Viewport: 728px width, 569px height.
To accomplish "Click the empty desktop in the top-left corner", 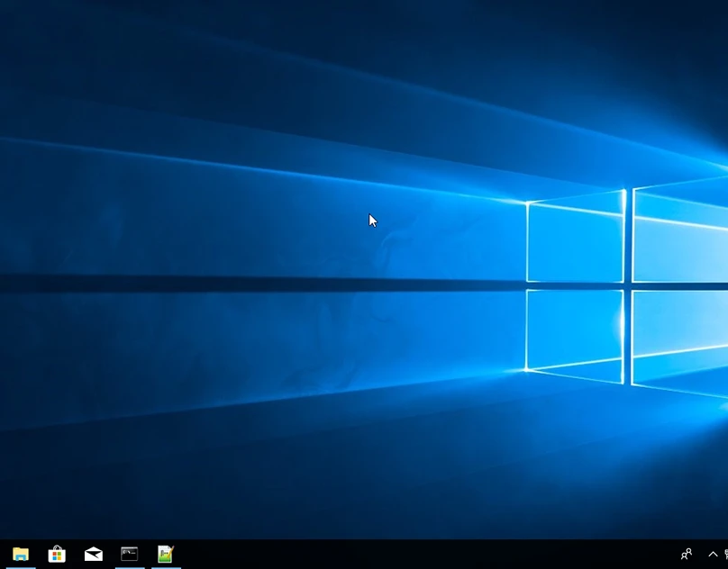I will click(x=36, y=36).
